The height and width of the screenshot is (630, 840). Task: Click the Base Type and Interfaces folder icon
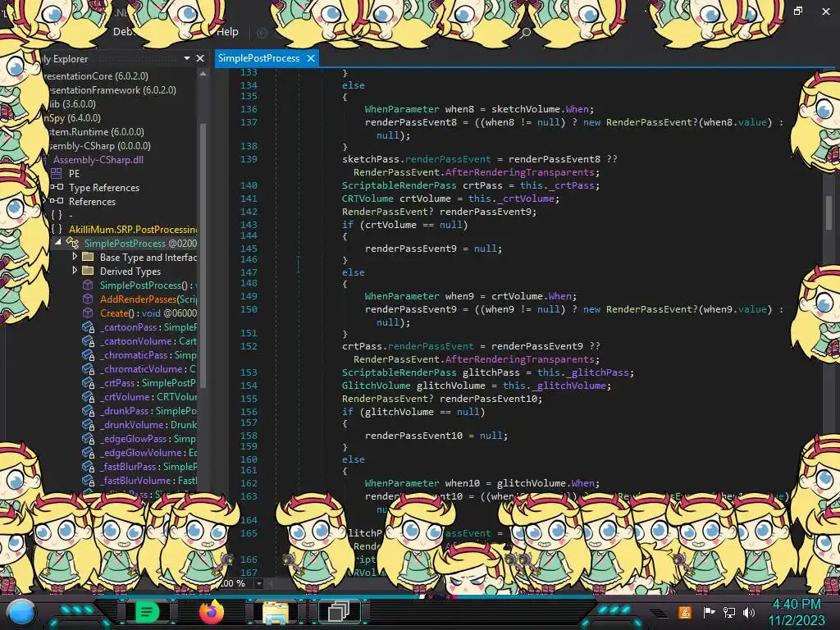[x=88, y=257]
